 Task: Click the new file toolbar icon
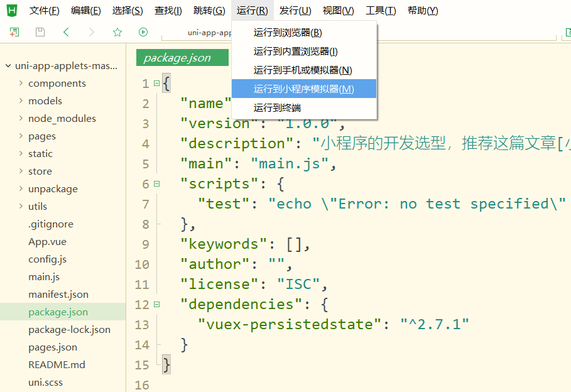click(x=14, y=32)
